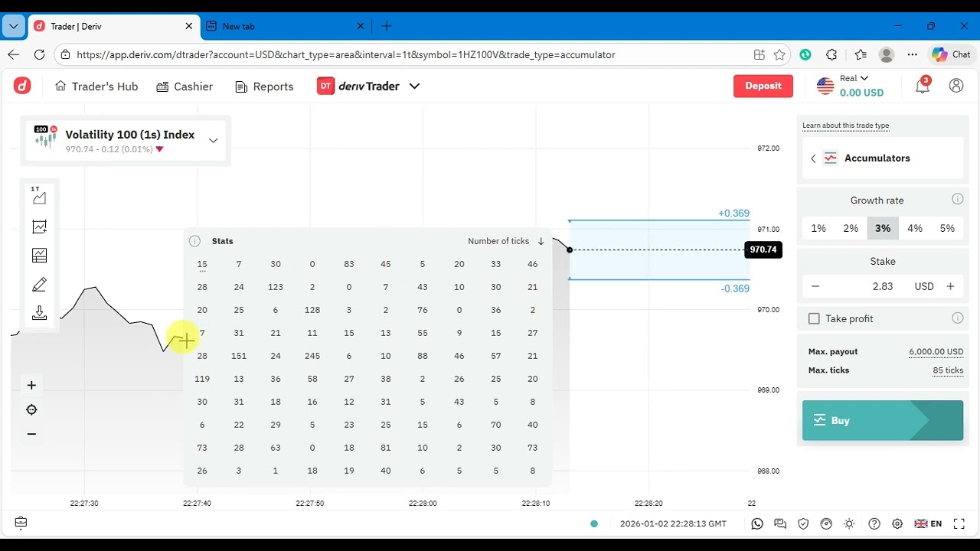Select 1% growth rate
Viewport: 980px width, 551px height.
pyautogui.click(x=818, y=228)
